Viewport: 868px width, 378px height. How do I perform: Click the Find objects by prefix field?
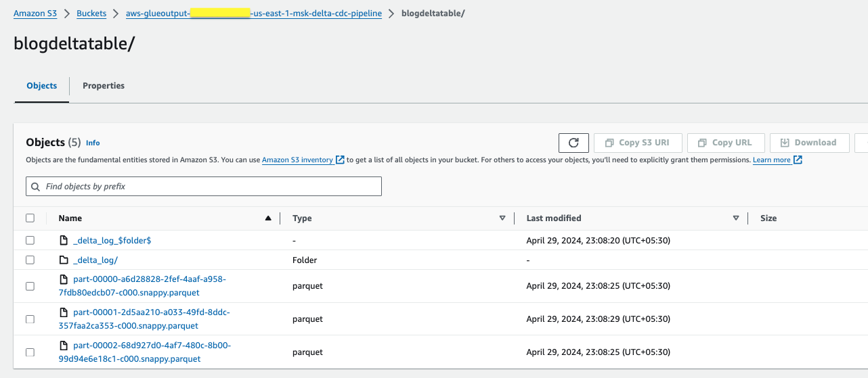pyautogui.click(x=204, y=186)
